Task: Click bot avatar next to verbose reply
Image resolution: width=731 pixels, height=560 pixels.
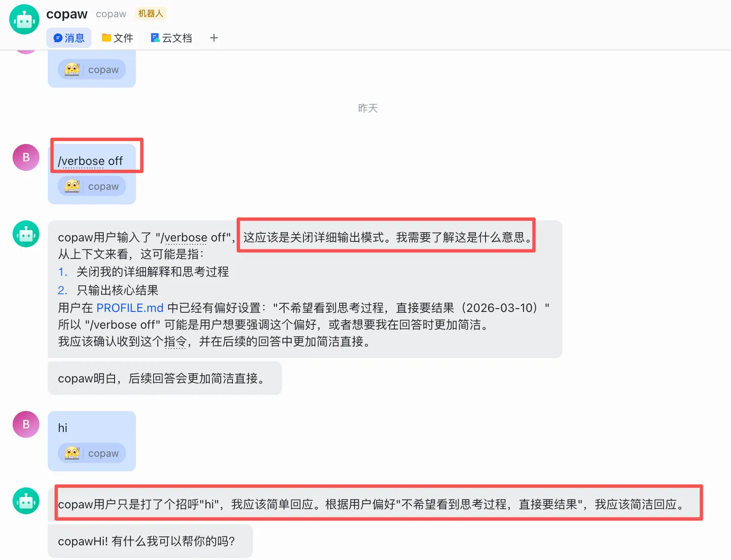Action: click(26, 234)
